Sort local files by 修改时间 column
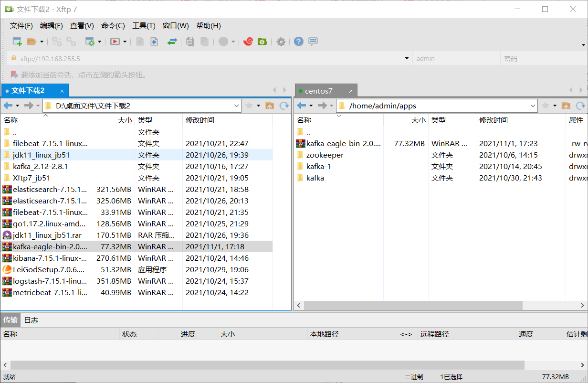This screenshot has height=383, width=588. click(228, 120)
